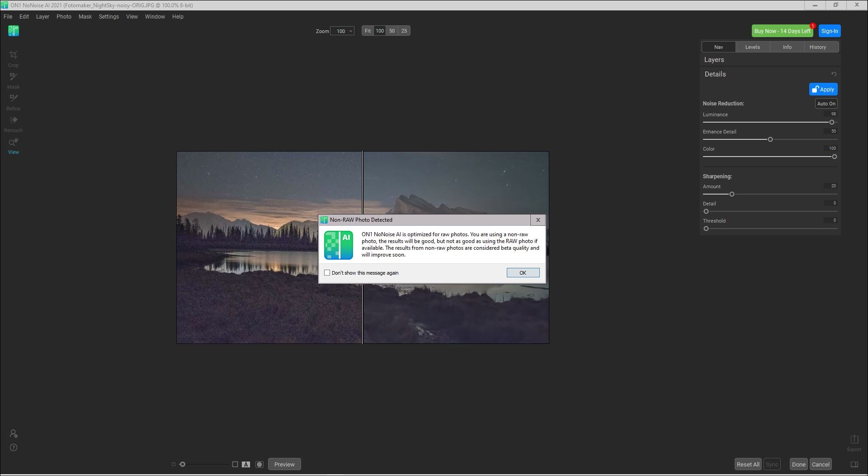Check Don't show this message again

327,273
